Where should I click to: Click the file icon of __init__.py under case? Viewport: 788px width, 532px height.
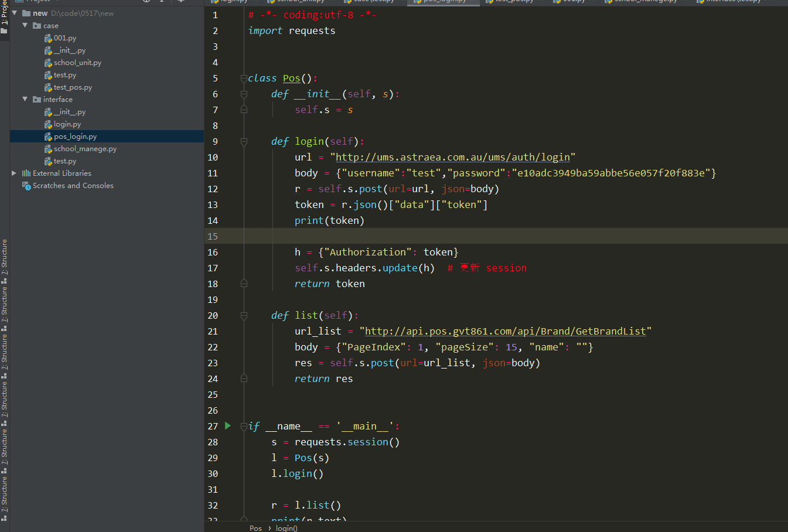click(x=49, y=50)
